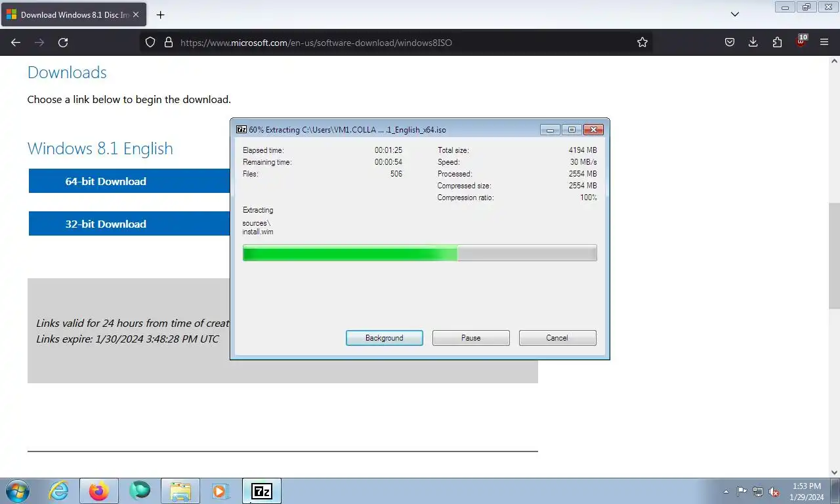The width and height of the screenshot is (840, 504).
Task: Close the 7-Zip extracting dialog
Action: 593,130
